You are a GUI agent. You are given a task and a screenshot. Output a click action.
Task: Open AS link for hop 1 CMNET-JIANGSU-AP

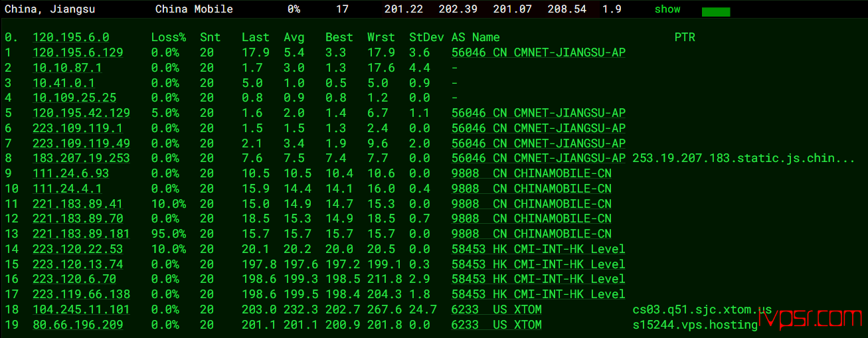pos(538,52)
